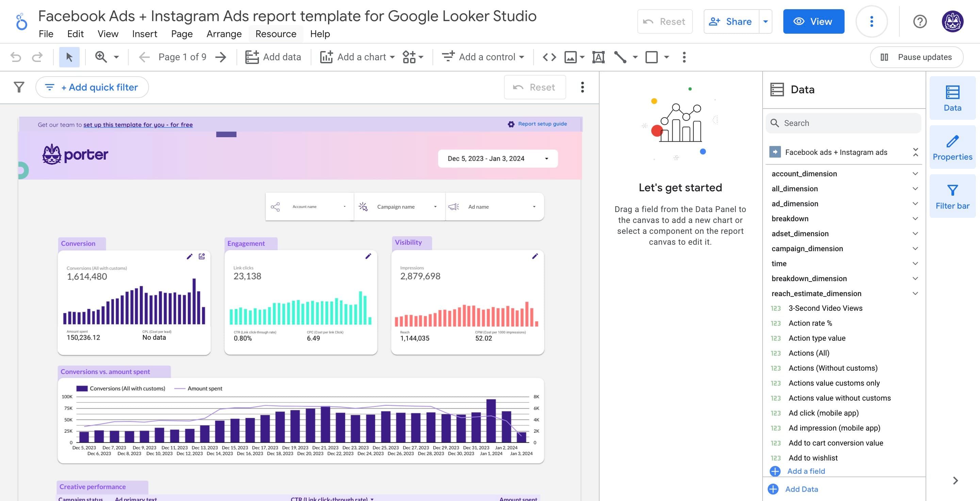The image size is (980, 501).
Task: Open the help question mark icon
Action: pyautogui.click(x=920, y=21)
